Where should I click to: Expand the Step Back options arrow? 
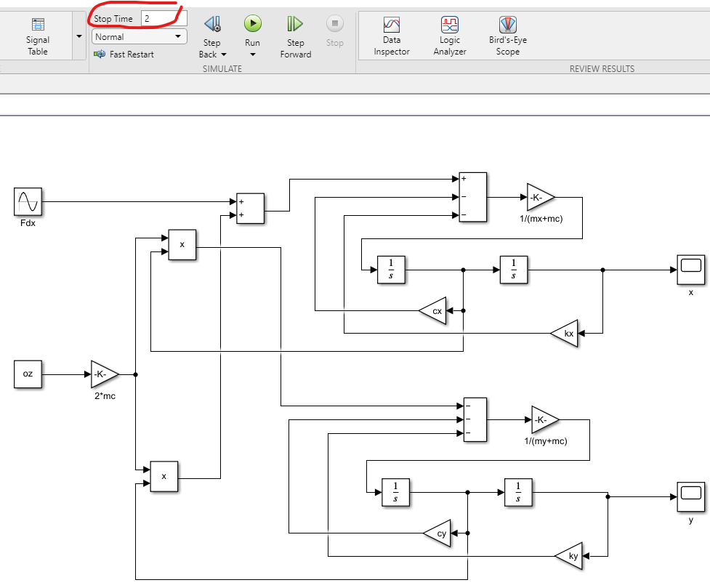point(224,55)
